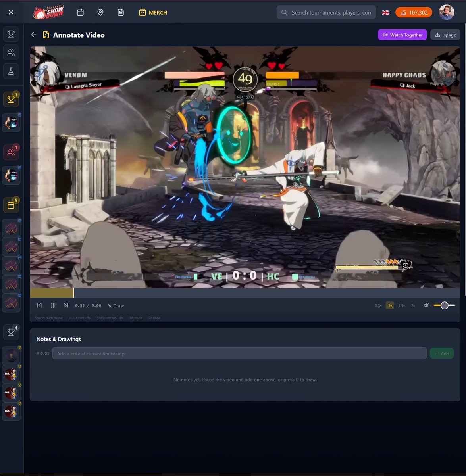Click the round timer showing 49 in video
The height and width of the screenshot is (476, 466).
click(x=245, y=79)
